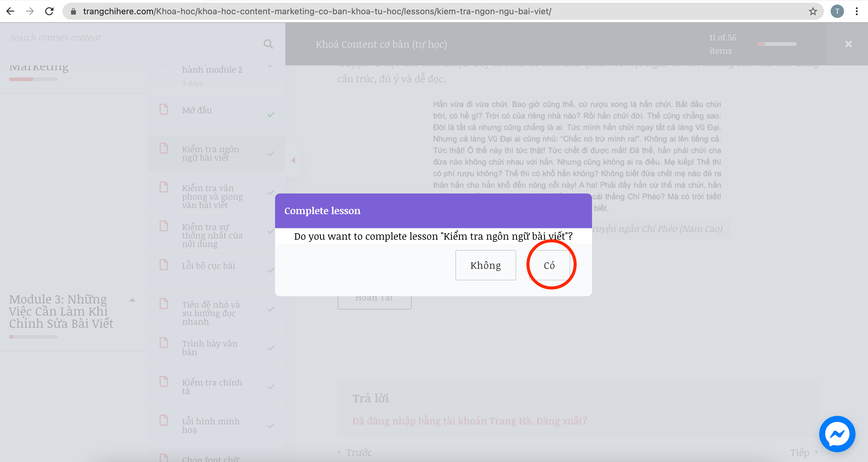
Task: View site security lock info
Action: (x=73, y=12)
